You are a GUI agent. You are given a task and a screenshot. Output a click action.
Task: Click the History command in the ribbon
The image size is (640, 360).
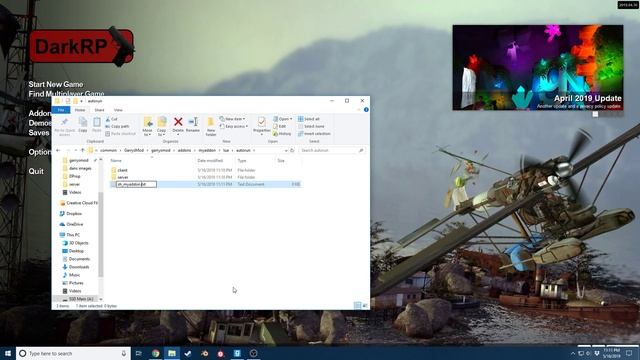coord(282,133)
